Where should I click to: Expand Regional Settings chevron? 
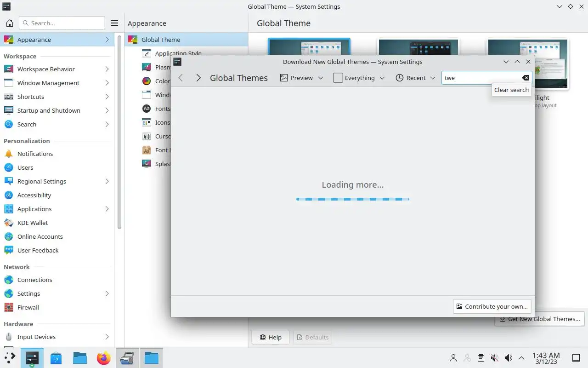pyautogui.click(x=107, y=181)
